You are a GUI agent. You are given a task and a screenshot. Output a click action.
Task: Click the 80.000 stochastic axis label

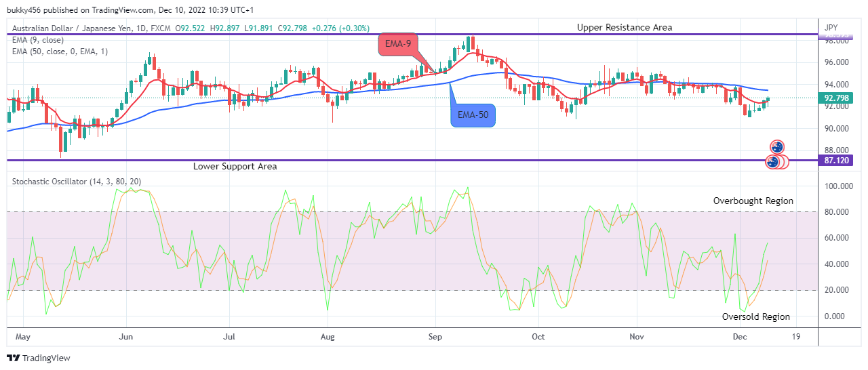pos(835,212)
